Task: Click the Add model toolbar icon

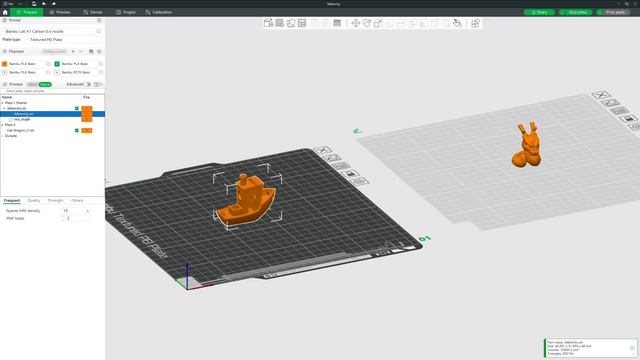Action: pyautogui.click(x=268, y=23)
